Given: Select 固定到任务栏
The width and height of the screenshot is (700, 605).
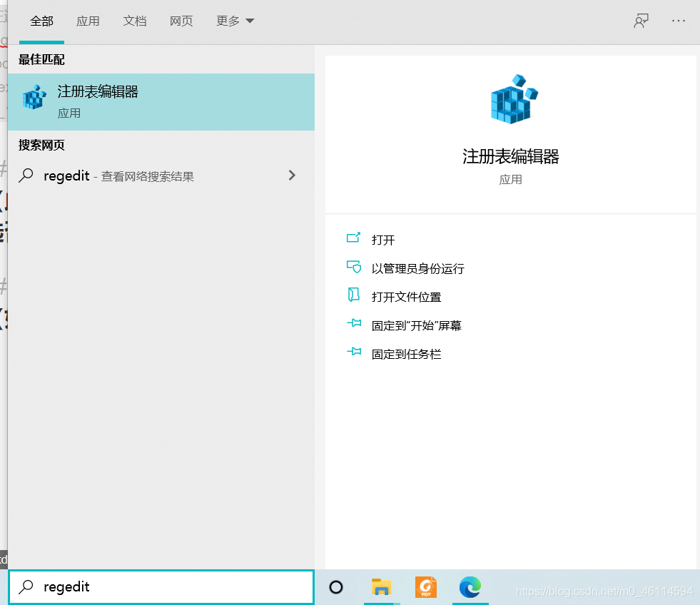Looking at the screenshot, I should (x=406, y=354).
